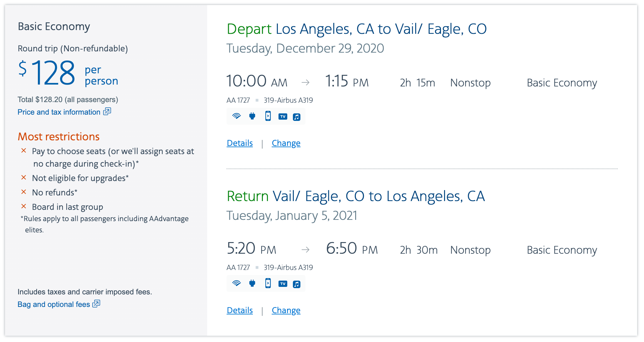The image size is (644, 342).
Task: Click personal device entertainment icon on return flight
Action: coord(268,283)
